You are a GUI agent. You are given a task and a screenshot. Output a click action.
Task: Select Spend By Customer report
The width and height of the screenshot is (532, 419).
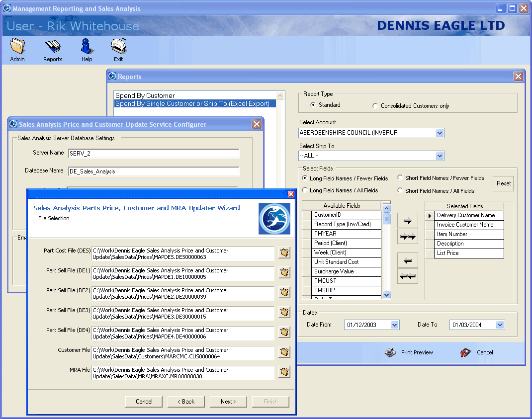point(195,95)
